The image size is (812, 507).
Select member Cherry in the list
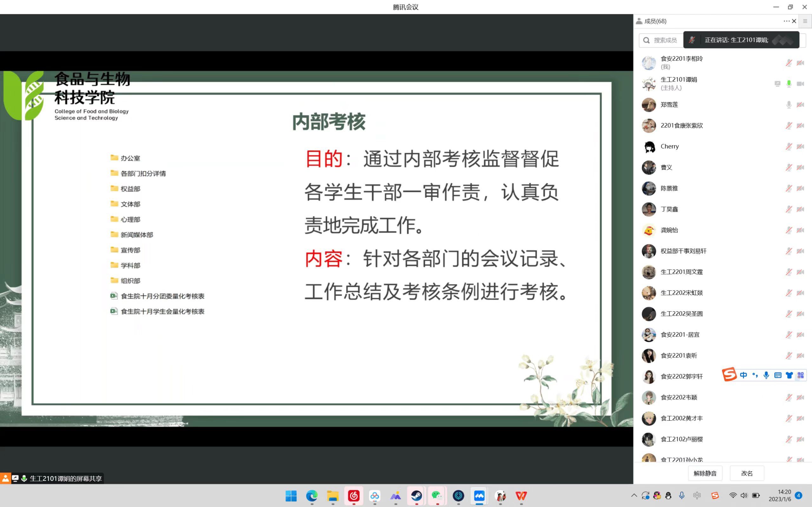(x=669, y=146)
